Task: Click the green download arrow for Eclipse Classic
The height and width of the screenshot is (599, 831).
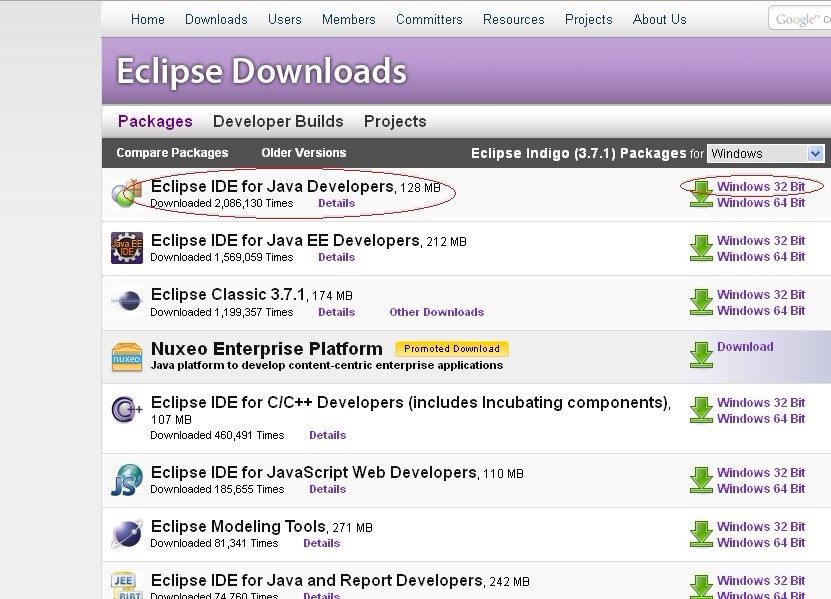Action: [x=701, y=302]
